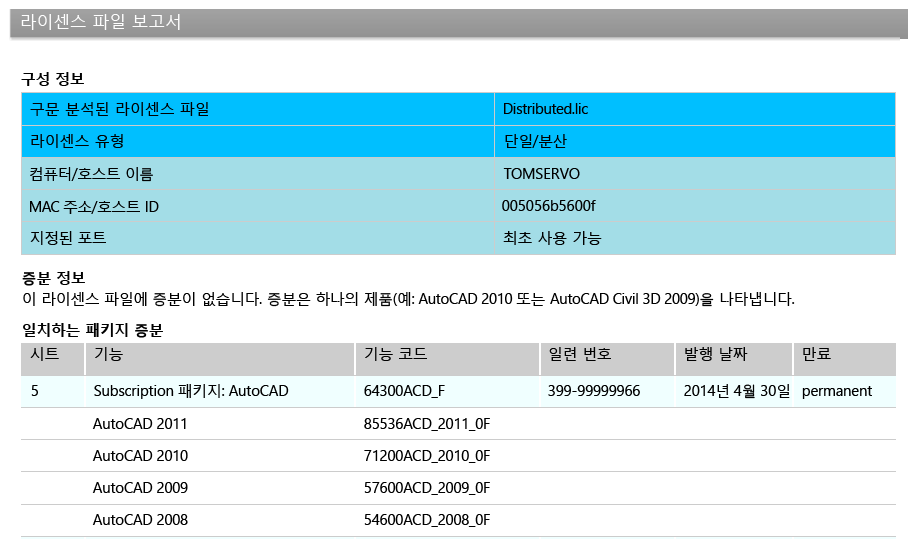
Task: Click Subscription 패키지: AutoCAD row feature
Action: pyautogui.click(x=191, y=391)
